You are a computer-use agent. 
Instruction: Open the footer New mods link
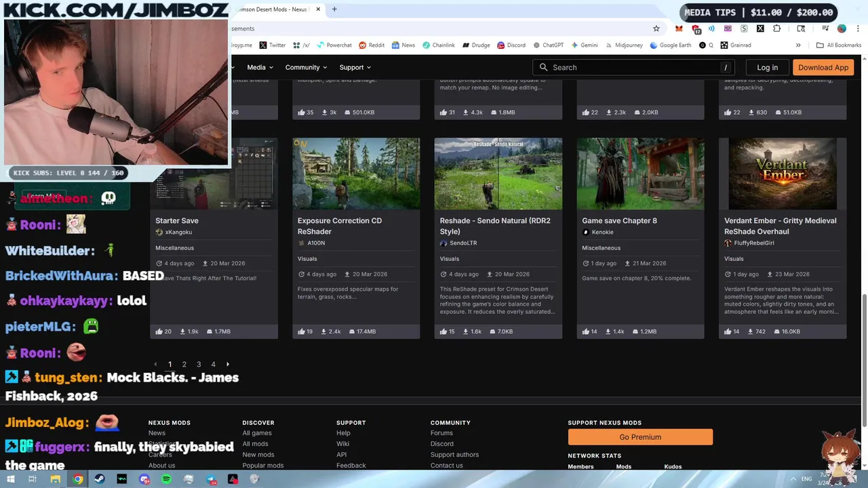[x=258, y=455]
